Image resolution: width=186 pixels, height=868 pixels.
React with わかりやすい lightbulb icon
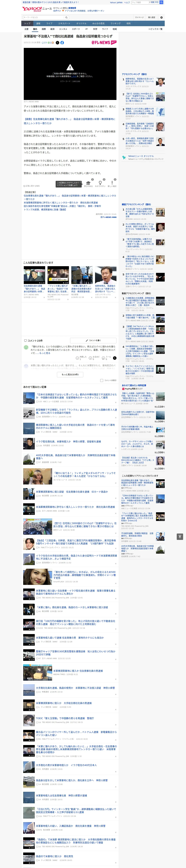point(100,183)
